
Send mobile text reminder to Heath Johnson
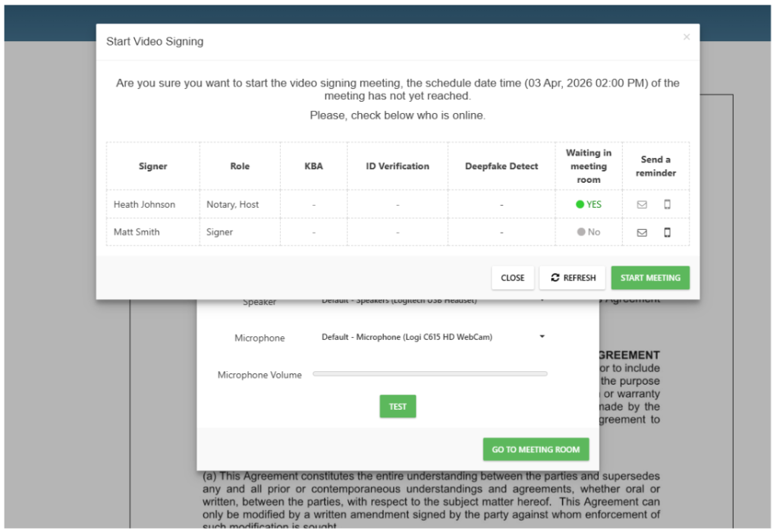click(x=668, y=204)
